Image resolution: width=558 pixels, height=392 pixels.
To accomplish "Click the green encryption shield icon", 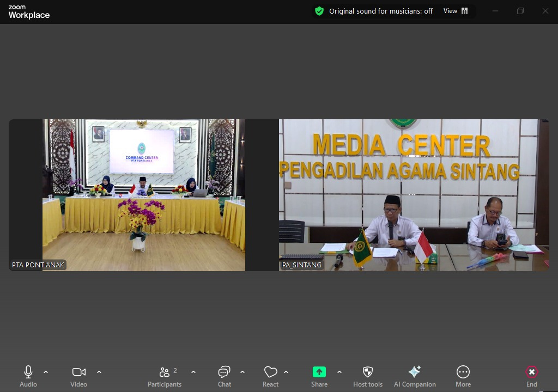I will point(319,11).
